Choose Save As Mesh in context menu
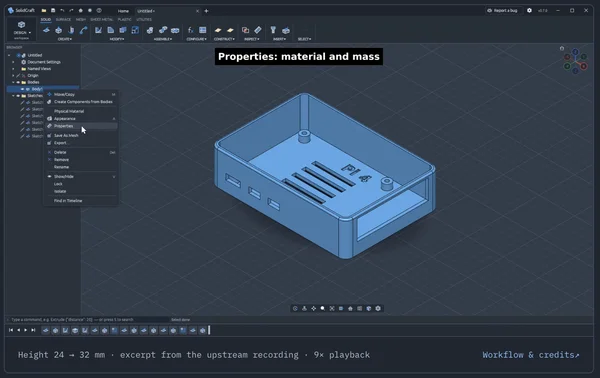This screenshot has width=600, height=378. point(81,135)
